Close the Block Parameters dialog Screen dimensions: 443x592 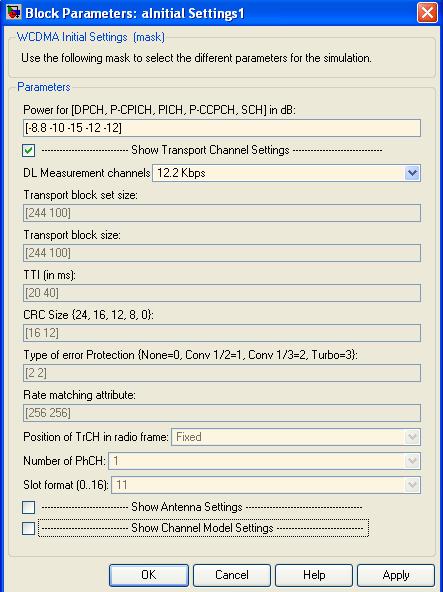(x=427, y=13)
